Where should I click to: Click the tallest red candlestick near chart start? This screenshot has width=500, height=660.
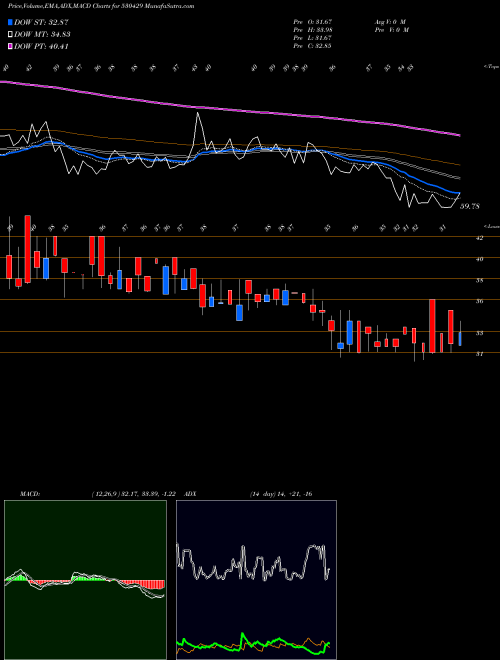27,249
